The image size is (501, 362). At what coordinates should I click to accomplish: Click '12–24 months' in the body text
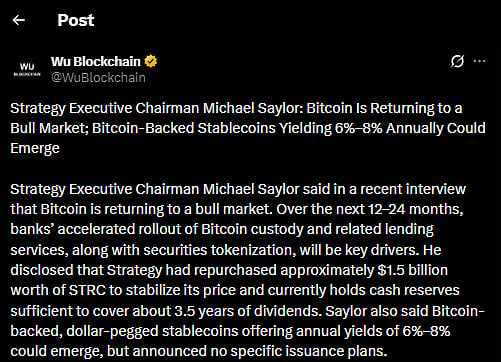[415, 209]
